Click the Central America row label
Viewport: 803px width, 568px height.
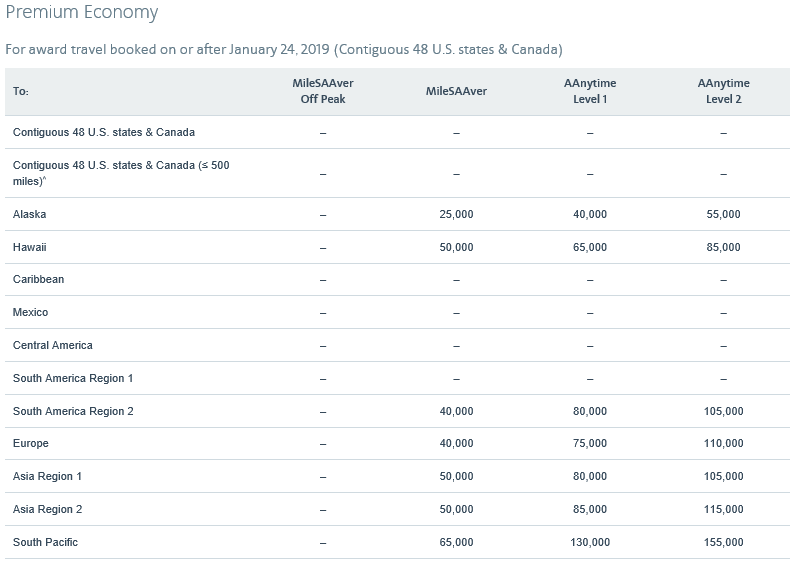point(53,345)
